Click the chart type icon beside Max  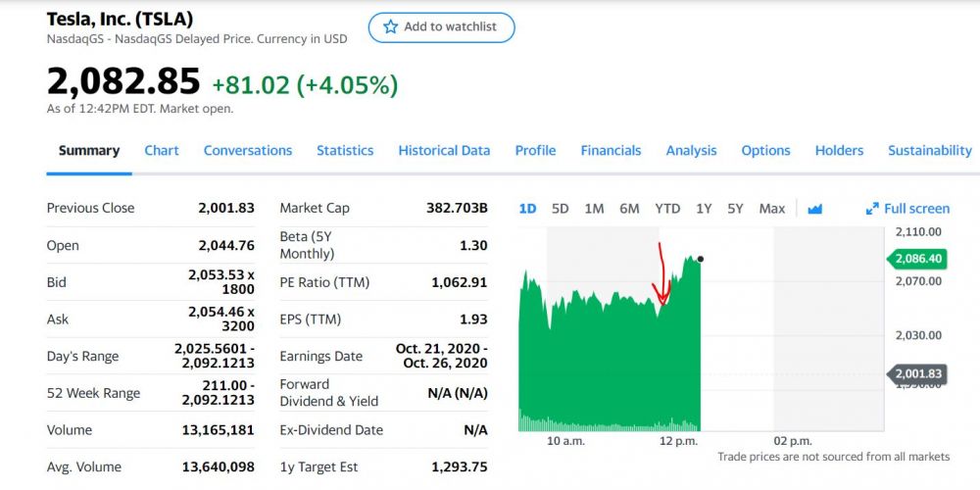[x=814, y=209]
